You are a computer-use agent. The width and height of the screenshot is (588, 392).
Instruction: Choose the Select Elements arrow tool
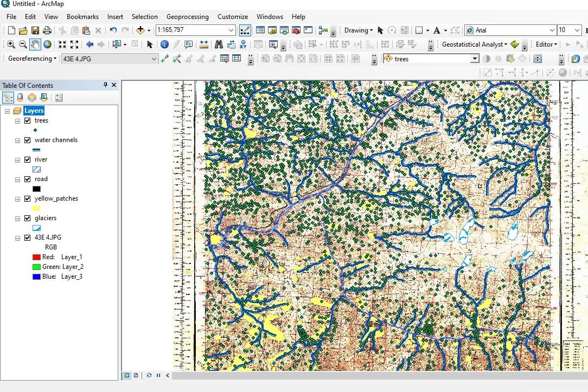click(x=150, y=44)
